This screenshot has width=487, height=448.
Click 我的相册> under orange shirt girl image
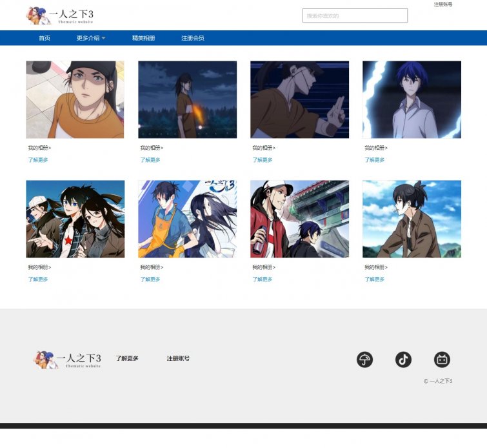coord(39,148)
